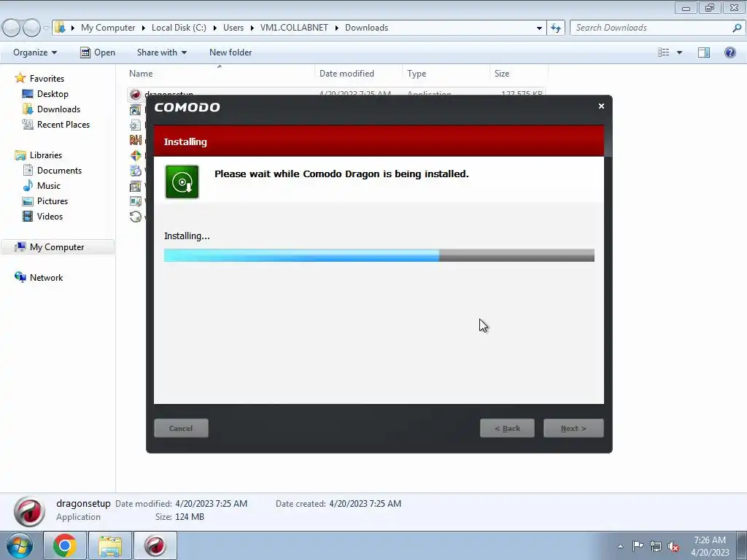
Task: Click the refresh button beside address bar
Action: pos(555,28)
